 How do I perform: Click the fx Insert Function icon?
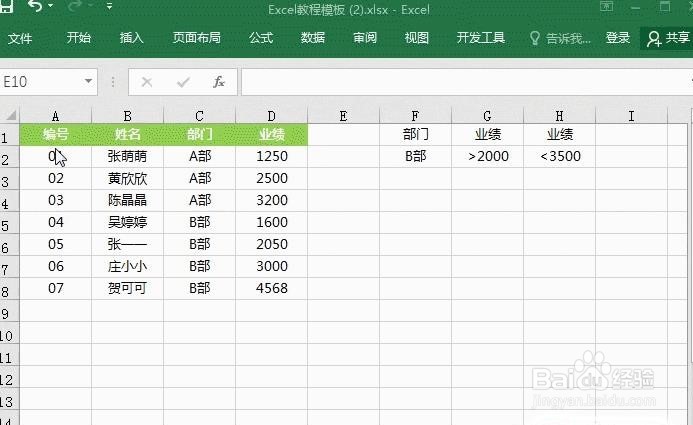(219, 82)
